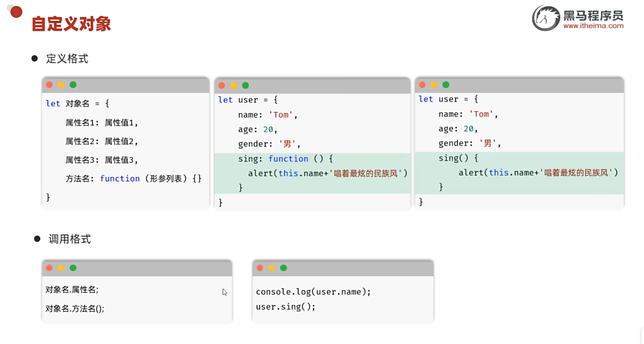This screenshot has width=644, height=344.
Task: Open the www.itheima.com link
Action: click(x=593, y=26)
